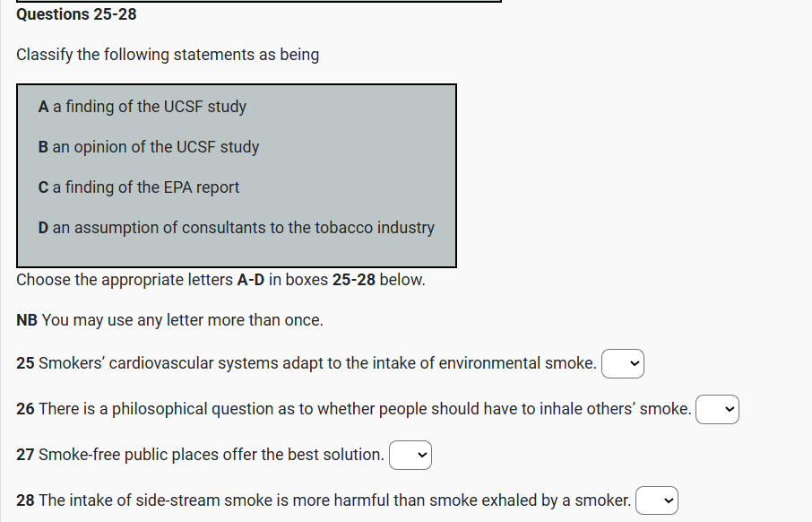
Task: Click statement 26 about the philosophical question
Action: (x=365, y=409)
